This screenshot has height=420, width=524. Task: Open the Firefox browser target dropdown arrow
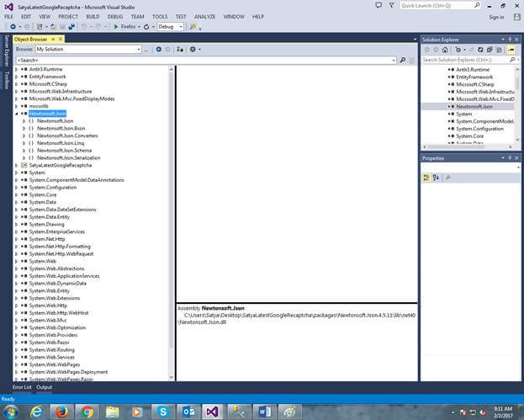point(139,26)
